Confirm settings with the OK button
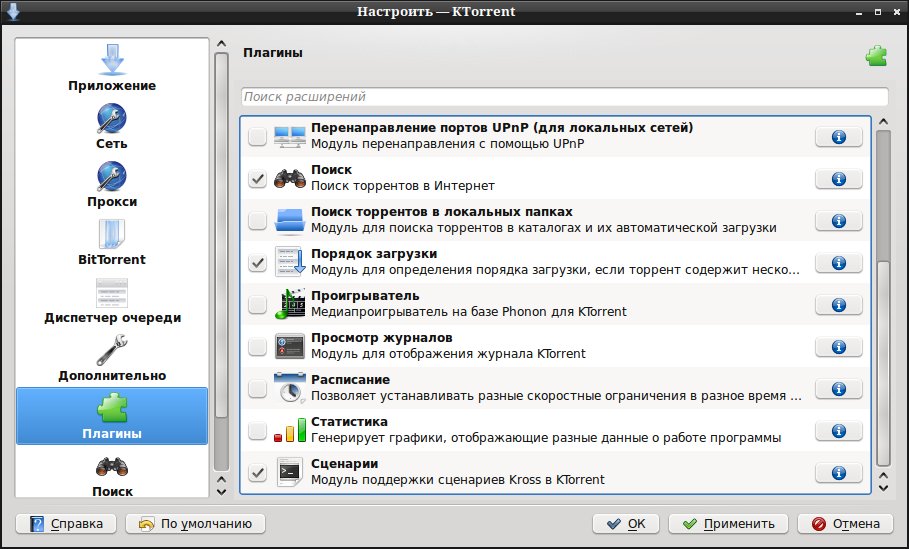 (x=626, y=523)
